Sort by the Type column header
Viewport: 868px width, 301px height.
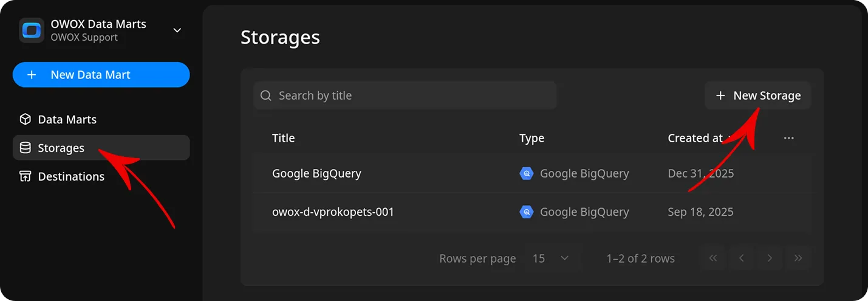pyautogui.click(x=531, y=138)
